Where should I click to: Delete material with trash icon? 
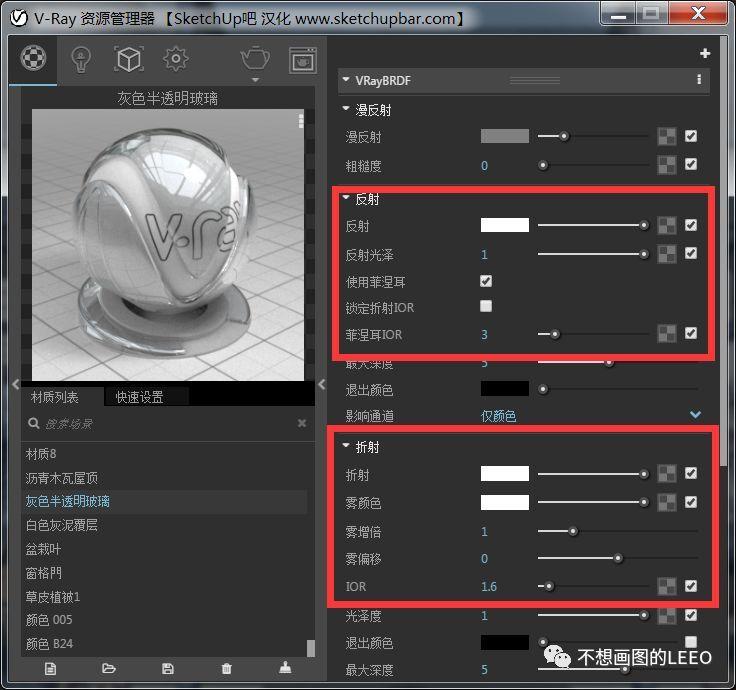tap(226, 668)
